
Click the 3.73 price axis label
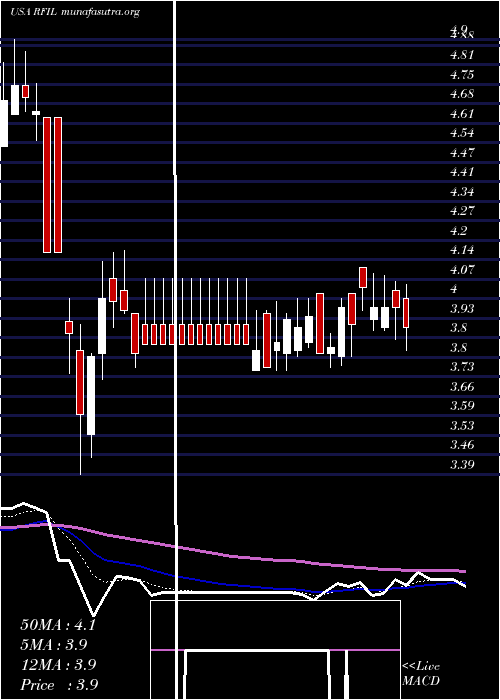(x=462, y=367)
